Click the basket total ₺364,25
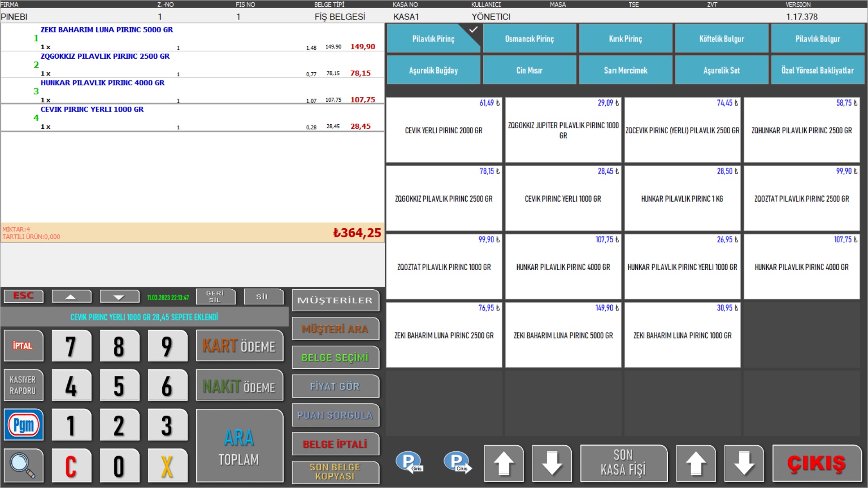868x488 pixels. [357, 233]
